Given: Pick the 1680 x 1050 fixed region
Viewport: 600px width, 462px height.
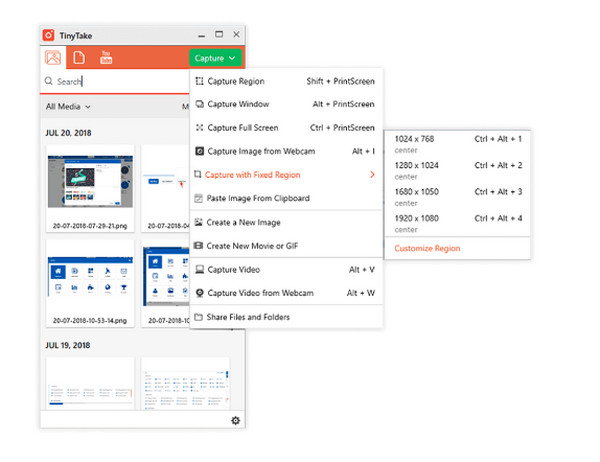Looking at the screenshot, I should click(x=457, y=197).
